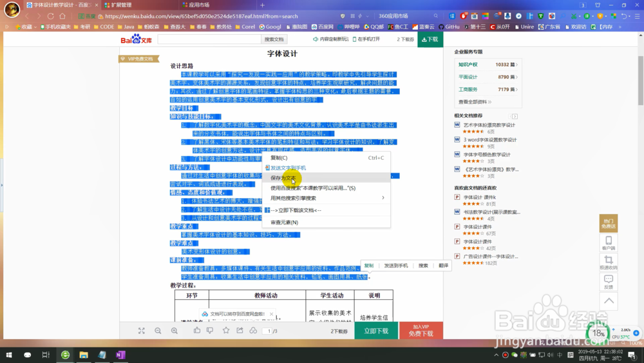Open 3 word字体设置教学设计 document
The image size is (644, 363).
pos(490,140)
